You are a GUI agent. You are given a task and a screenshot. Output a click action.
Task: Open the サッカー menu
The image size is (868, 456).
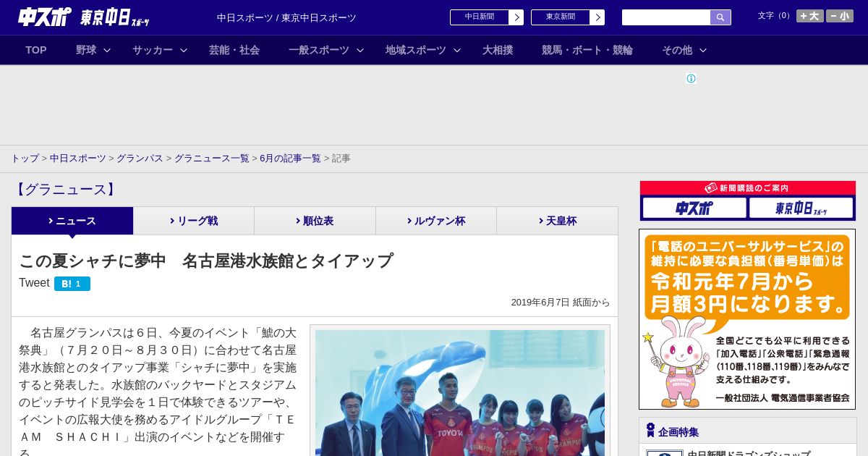[x=153, y=50]
